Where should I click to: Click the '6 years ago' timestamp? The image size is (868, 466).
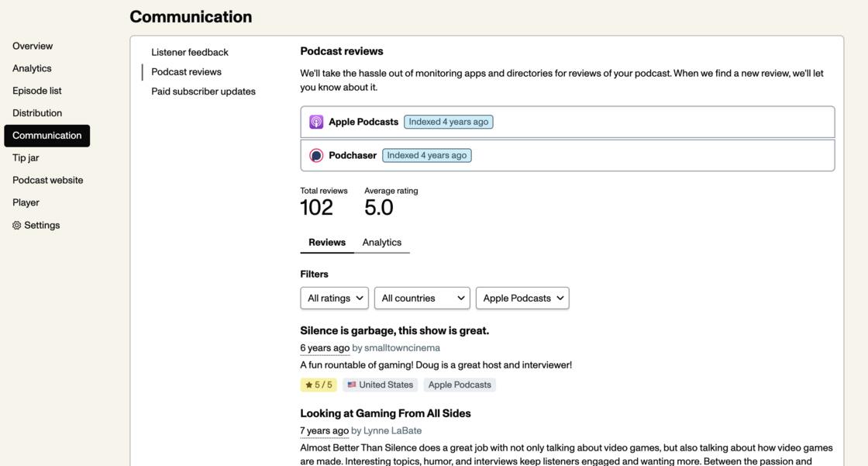[x=325, y=348]
